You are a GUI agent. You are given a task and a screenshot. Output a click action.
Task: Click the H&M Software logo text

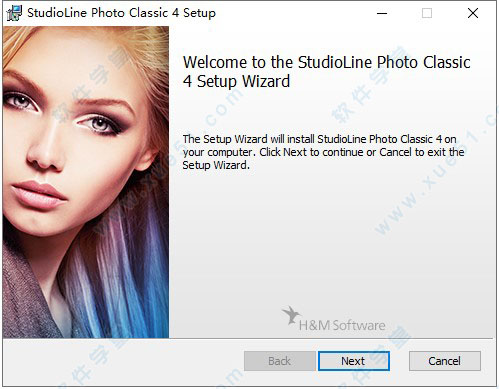(342, 325)
